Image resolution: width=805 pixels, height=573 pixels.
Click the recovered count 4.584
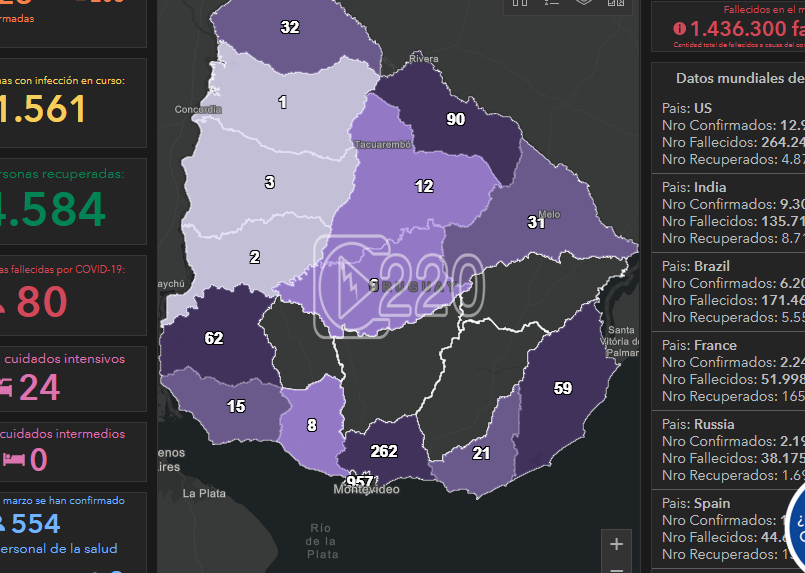click(52, 209)
